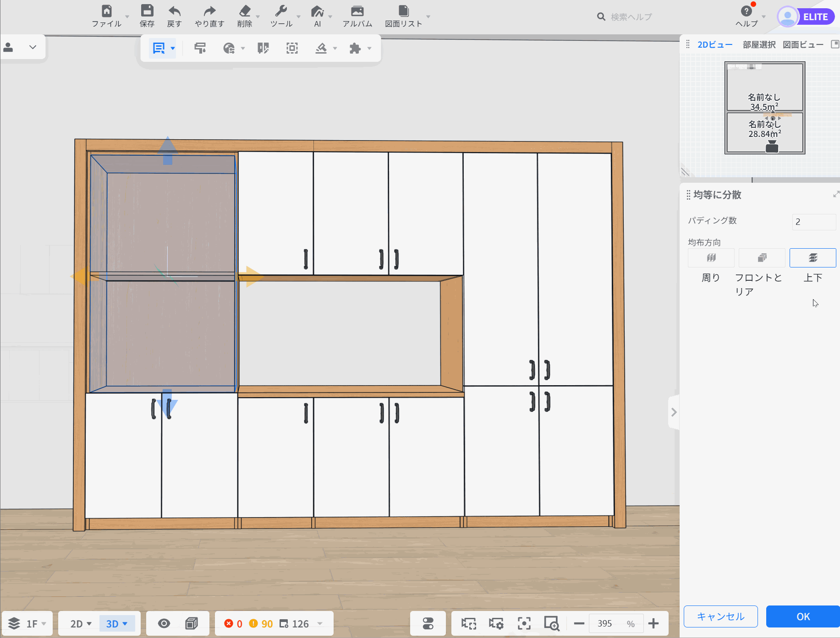Click the zoom in plus button
The width and height of the screenshot is (840, 638).
(653, 623)
